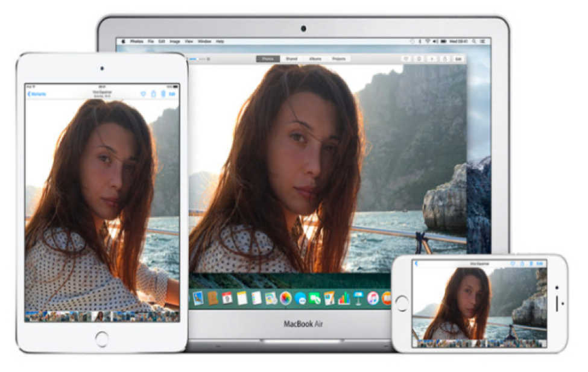The width and height of the screenshot is (588, 372).
Task: Adjust the zoom slider in Photos toolbar
Action: pos(198,59)
